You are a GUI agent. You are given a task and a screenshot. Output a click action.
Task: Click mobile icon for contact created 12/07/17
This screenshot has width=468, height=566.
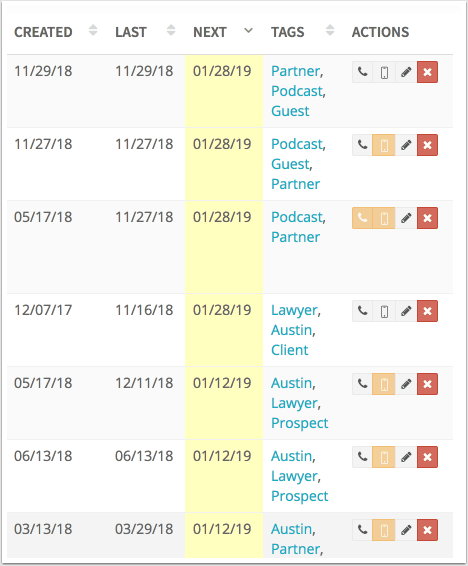click(x=384, y=311)
